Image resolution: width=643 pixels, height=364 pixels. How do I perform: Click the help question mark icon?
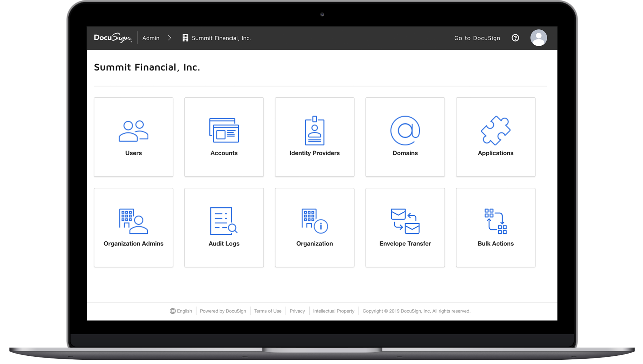[x=515, y=38]
